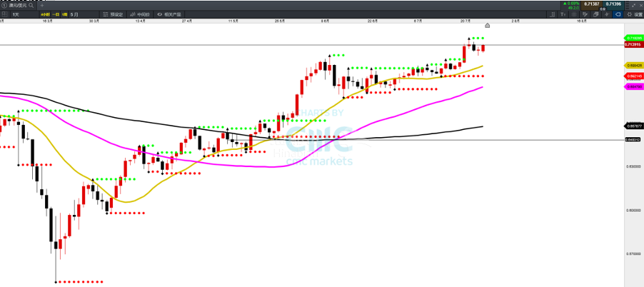Click the gray scroll marker above chart
The width and height of the screenshot is (644, 287).
click(x=488, y=25)
